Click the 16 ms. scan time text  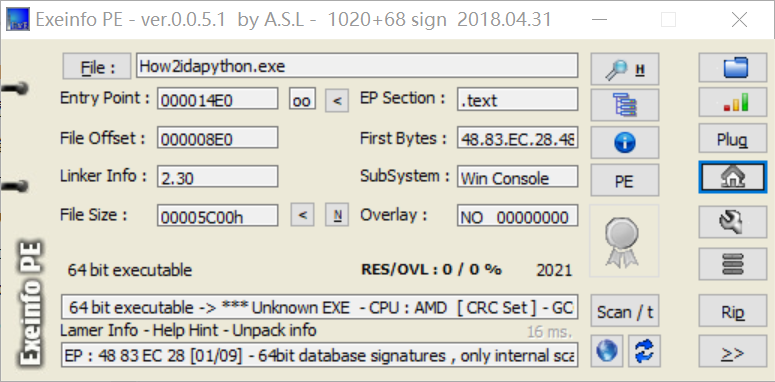[549, 332]
